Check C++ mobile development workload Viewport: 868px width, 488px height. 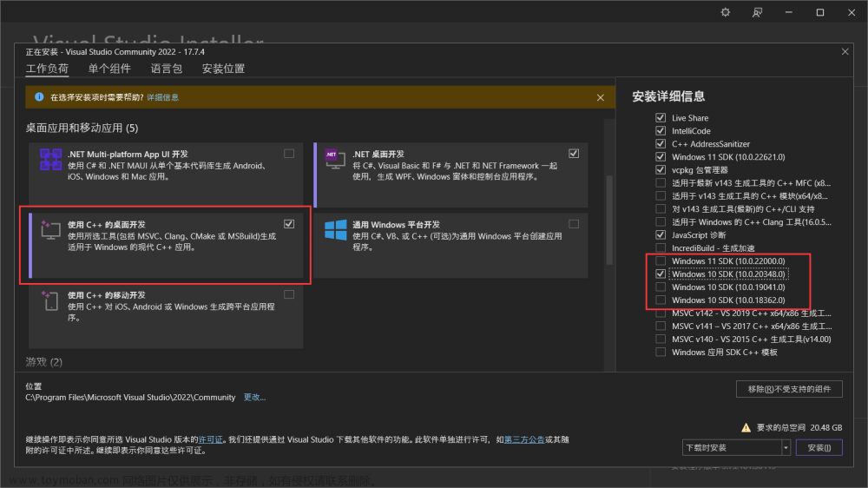coord(289,294)
